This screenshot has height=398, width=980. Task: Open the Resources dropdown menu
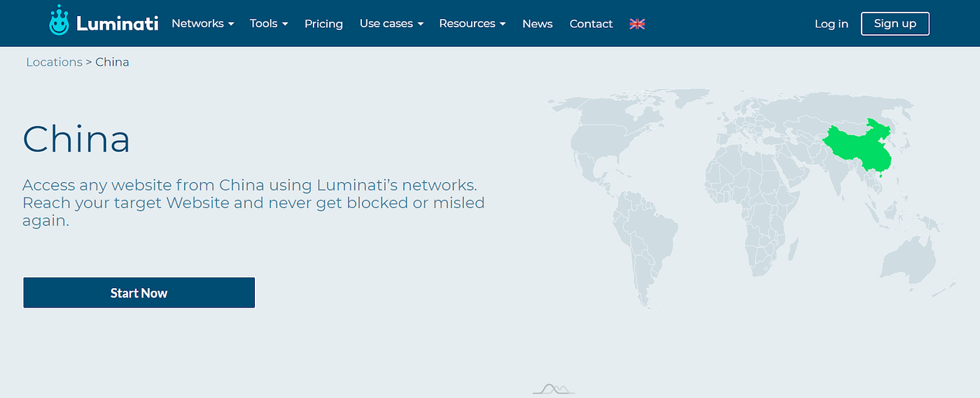click(x=472, y=23)
